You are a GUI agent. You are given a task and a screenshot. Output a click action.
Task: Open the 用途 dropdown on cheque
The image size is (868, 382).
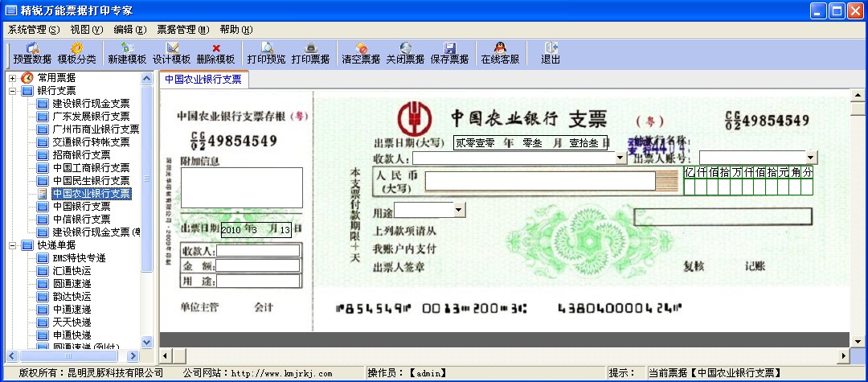pyautogui.click(x=459, y=209)
